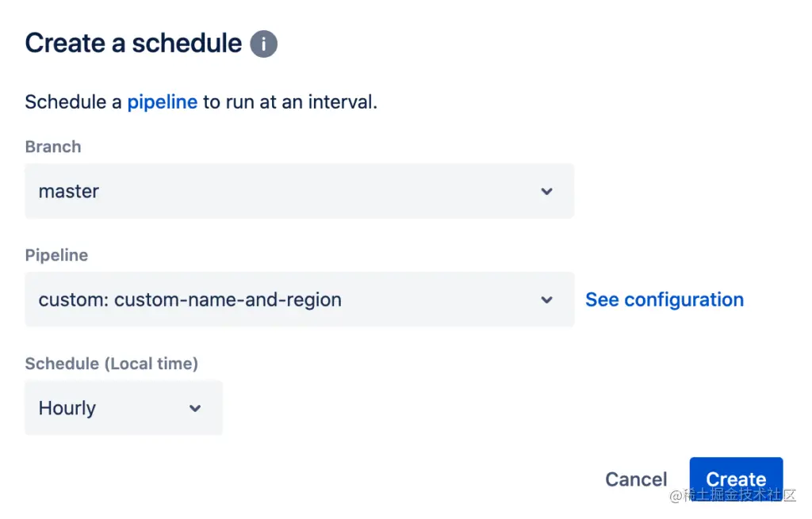
Task: Click the chevron arrow in the Pipeline field
Action: (x=546, y=300)
